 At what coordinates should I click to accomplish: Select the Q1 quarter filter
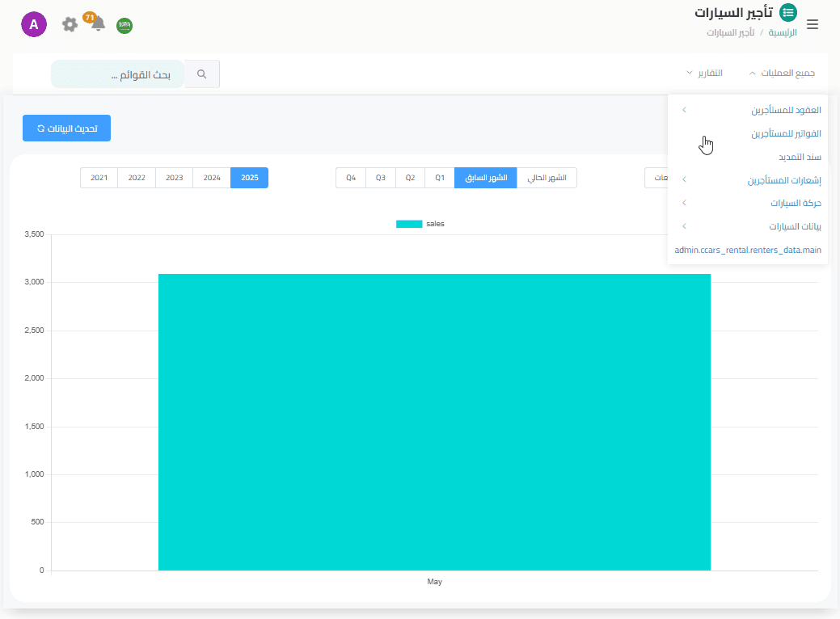click(440, 178)
